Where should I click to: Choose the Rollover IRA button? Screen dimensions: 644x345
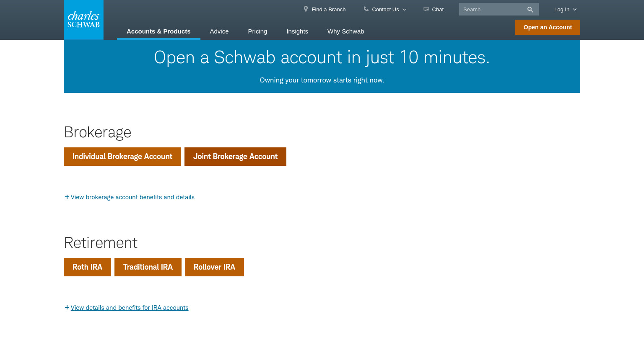pos(214,267)
